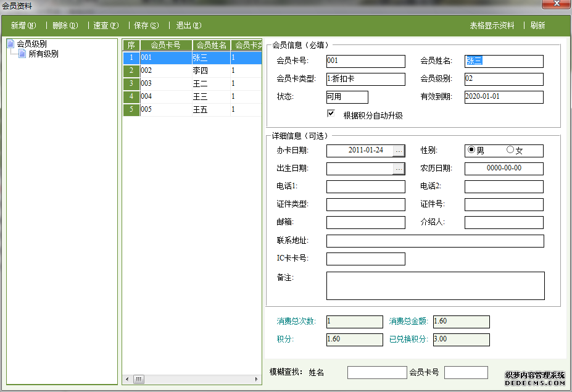Select the 所有级别 tree node
Screen dimensions: 572x392
pyautogui.click(x=43, y=54)
